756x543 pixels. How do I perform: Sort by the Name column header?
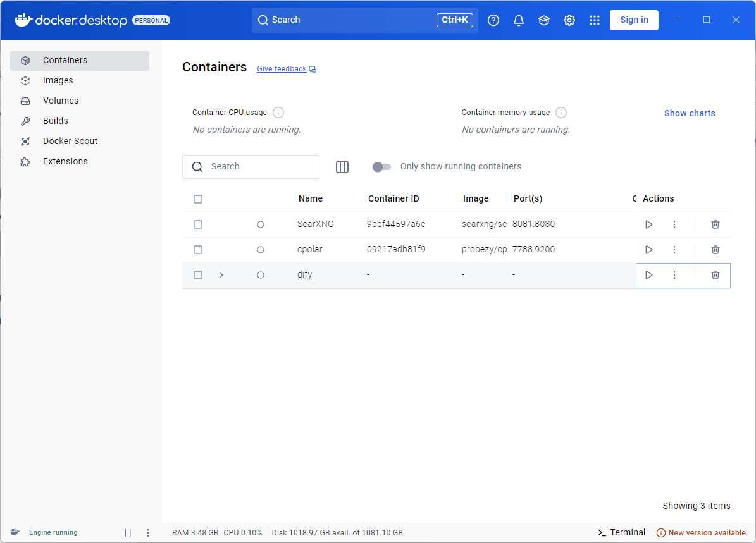311,199
